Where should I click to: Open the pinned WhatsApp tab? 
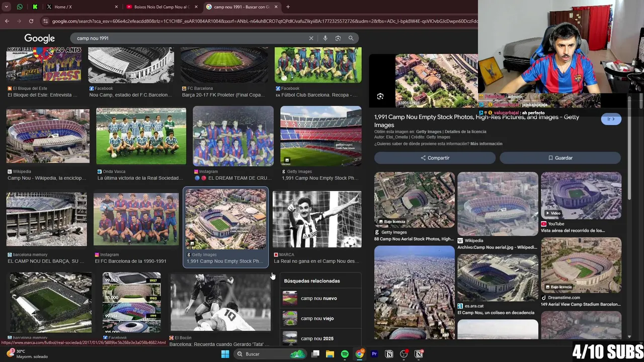(x=20, y=7)
